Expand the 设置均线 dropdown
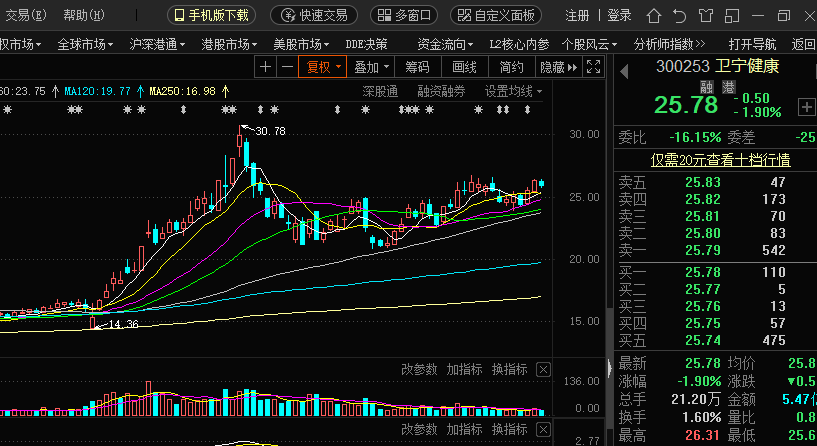This screenshot has height=446, width=817. point(514,92)
